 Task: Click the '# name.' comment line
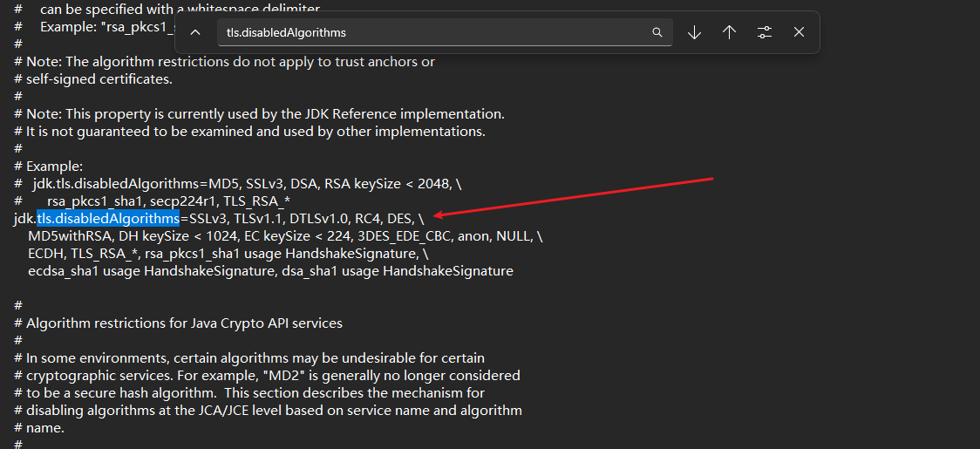[x=38, y=428]
